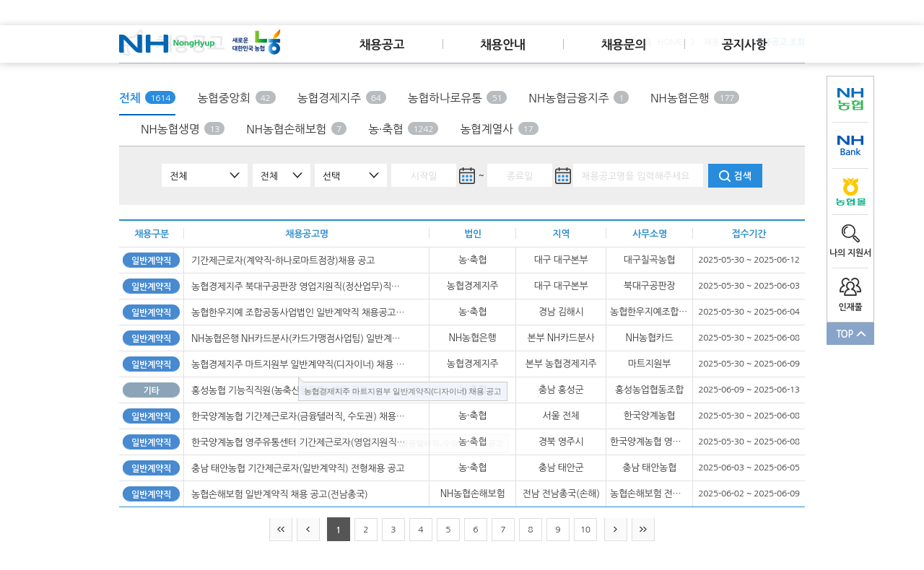The height and width of the screenshot is (570, 924).
Task: Select the NH농협생명 tab
Action: [x=183, y=128]
